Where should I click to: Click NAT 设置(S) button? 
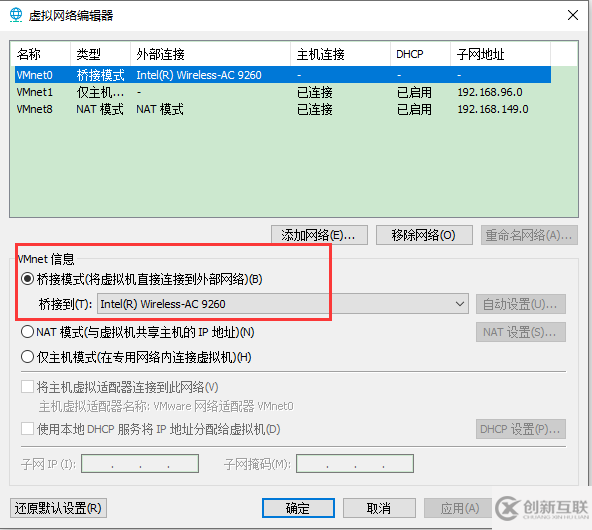(x=521, y=332)
